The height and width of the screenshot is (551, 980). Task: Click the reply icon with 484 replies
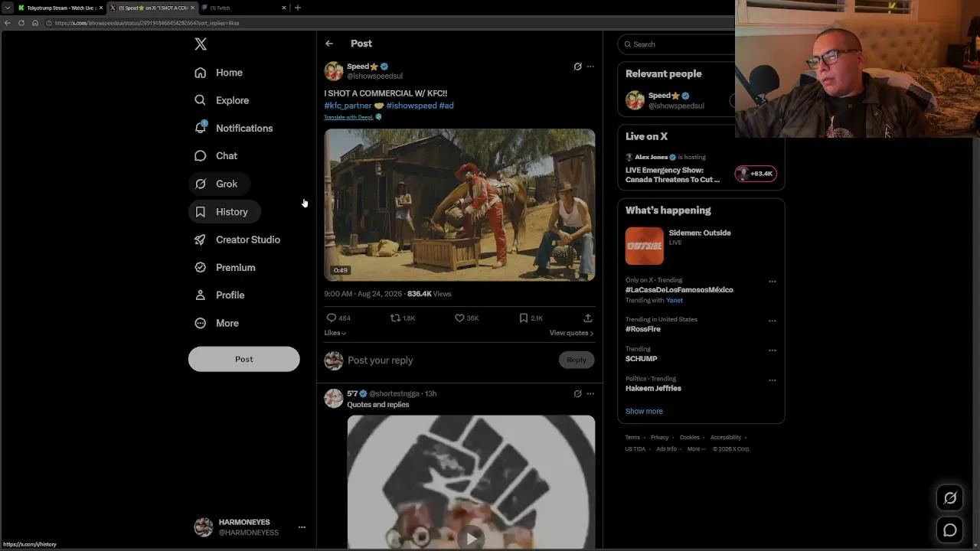[338, 318]
